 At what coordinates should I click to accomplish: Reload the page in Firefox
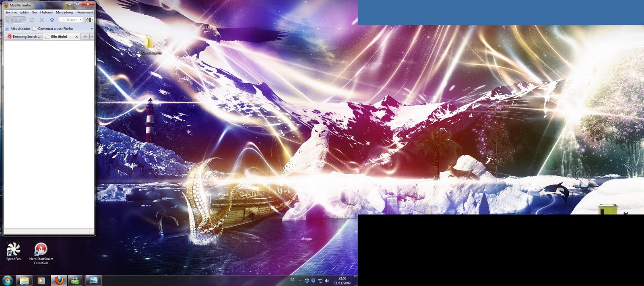32,20
